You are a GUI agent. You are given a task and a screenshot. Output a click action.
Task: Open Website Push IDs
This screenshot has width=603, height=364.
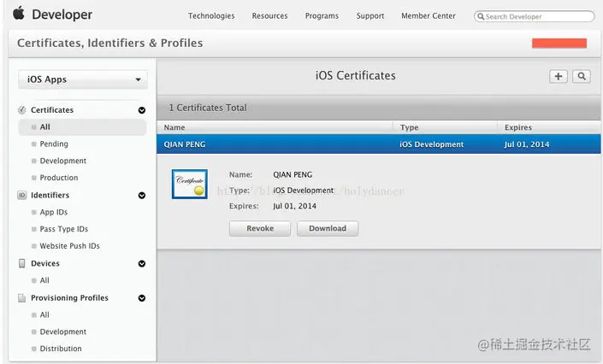coord(69,246)
